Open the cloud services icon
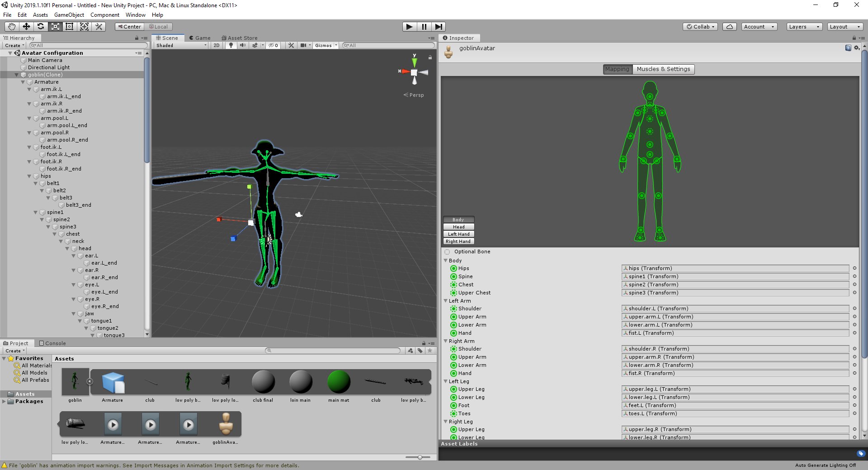 click(730, 27)
